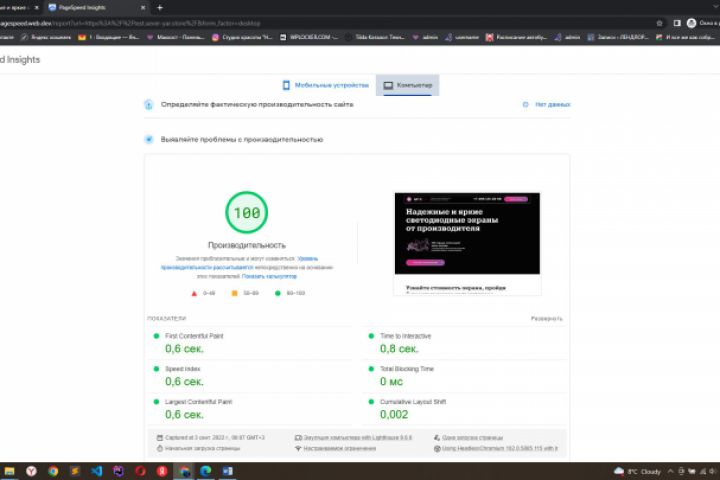This screenshot has height=480, width=720.
Task: Click the Time to Interactive metric label
Action: [x=405, y=336]
